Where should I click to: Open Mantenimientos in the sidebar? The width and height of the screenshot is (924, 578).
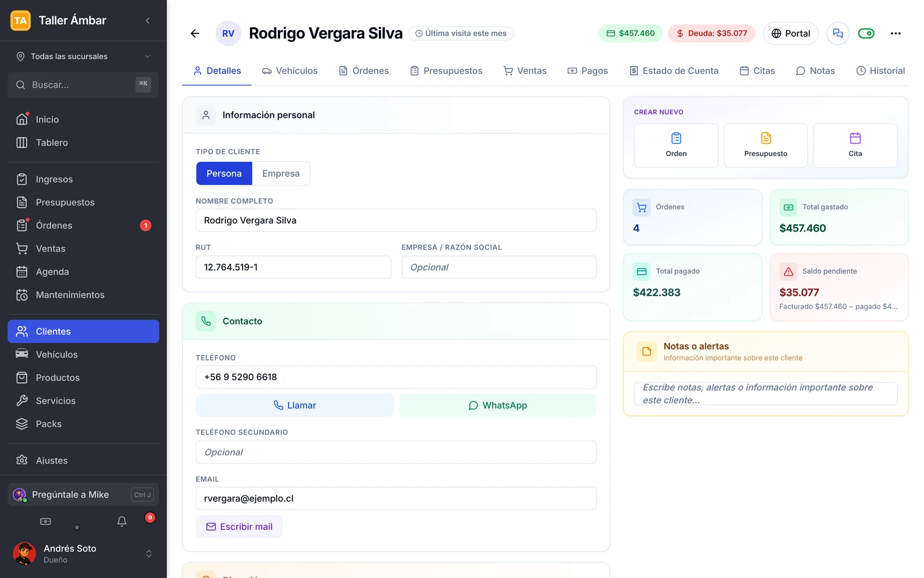pyautogui.click(x=84, y=295)
